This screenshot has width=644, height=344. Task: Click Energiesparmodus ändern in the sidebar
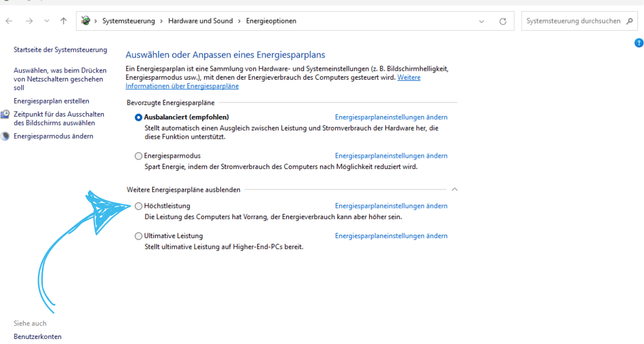[54, 136]
